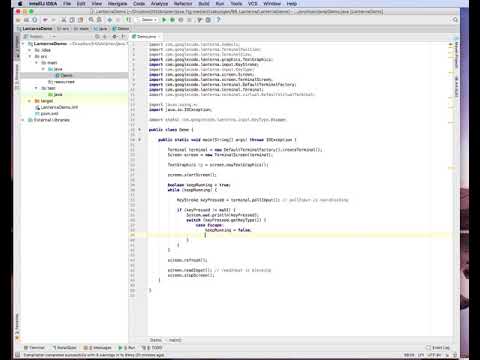Expand the .idea folder node
Screen dimensions: 480x360
click(30, 50)
